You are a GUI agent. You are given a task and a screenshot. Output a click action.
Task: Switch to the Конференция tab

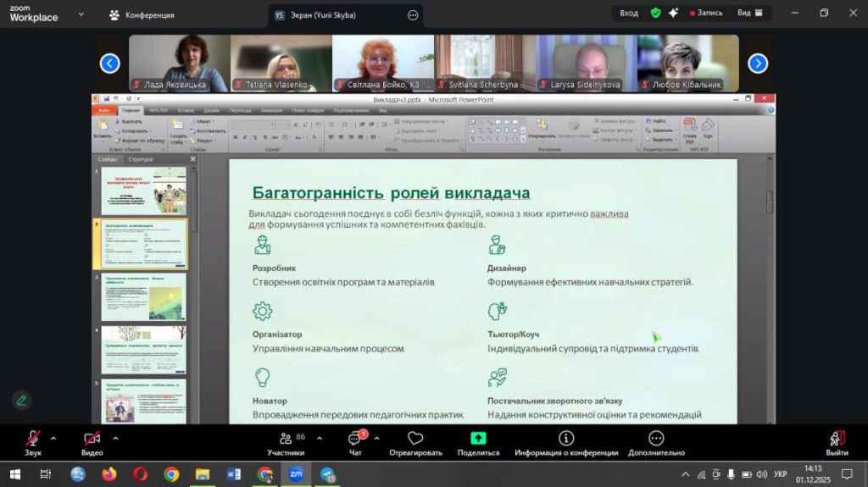[x=142, y=15]
